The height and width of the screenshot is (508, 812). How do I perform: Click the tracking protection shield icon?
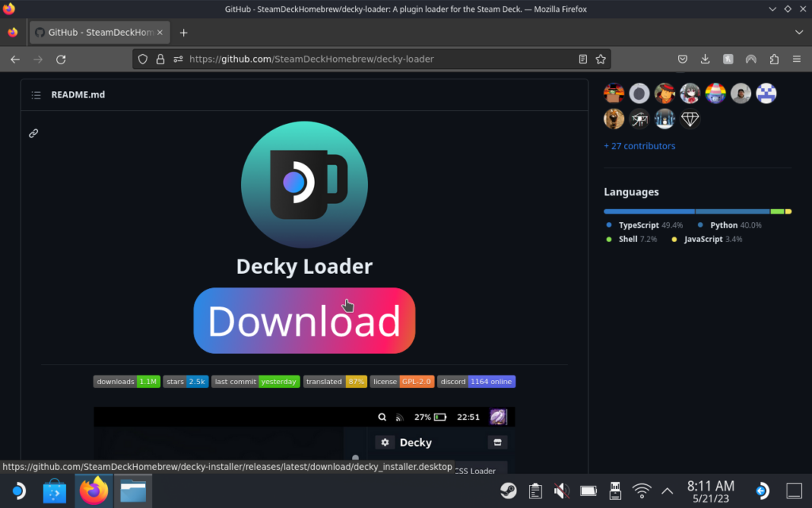pos(142,59)
